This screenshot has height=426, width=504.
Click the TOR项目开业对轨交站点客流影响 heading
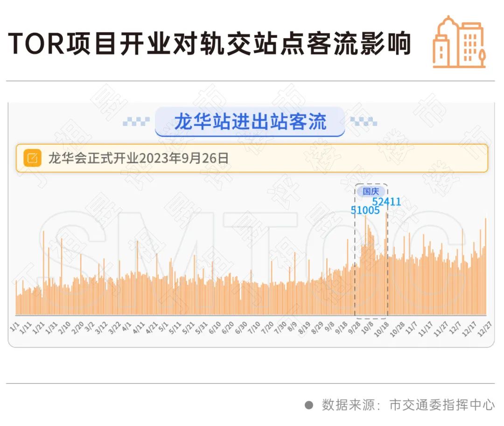pos(209,43)
